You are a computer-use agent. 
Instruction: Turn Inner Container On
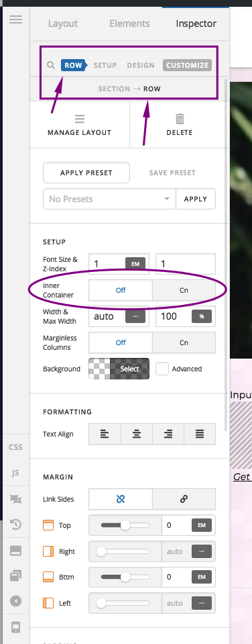[184, 290]
